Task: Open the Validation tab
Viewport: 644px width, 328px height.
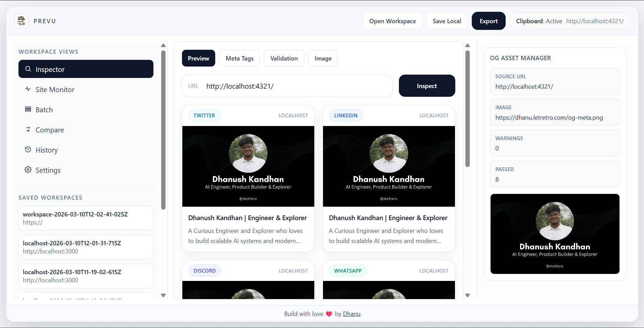Action: (x=284, y=58)
